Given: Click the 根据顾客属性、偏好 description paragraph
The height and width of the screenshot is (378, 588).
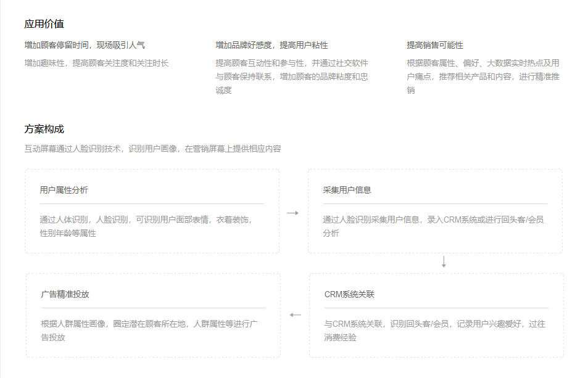Looking at the screenshot, I should point(483,76).
